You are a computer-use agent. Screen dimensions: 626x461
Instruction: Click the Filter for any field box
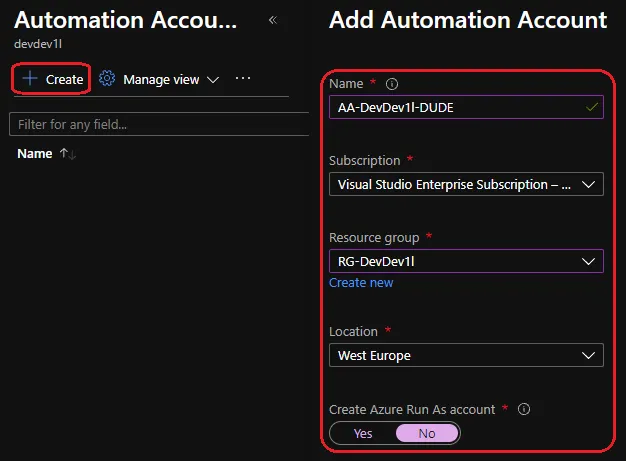pyautogui.click(x=158, y=125)
